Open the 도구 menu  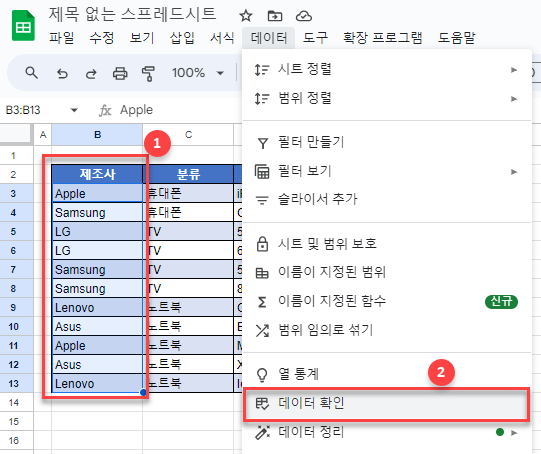point(315,38)
